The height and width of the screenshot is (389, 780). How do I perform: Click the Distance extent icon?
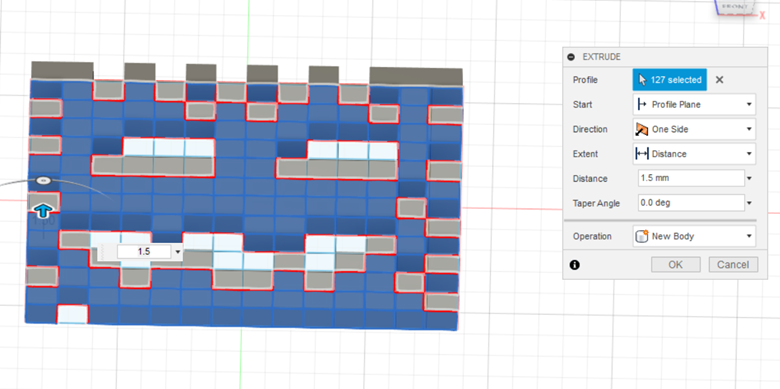pyautogui.click(x=642, y=154)
